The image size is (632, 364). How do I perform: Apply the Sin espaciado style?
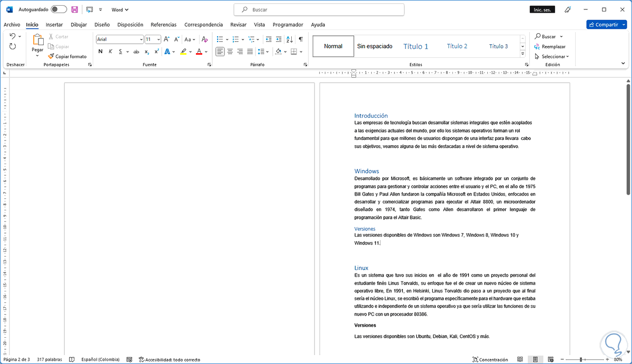[x=374, y=46]
